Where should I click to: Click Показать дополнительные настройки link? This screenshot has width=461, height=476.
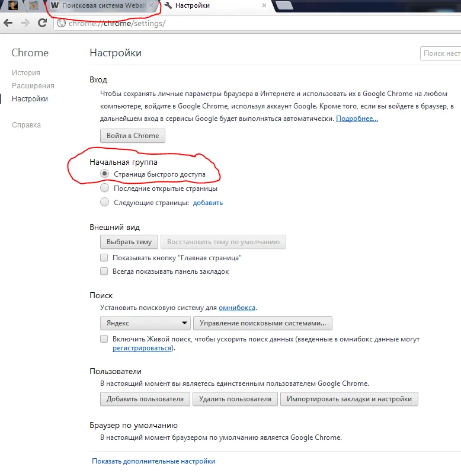coord(153,461)
